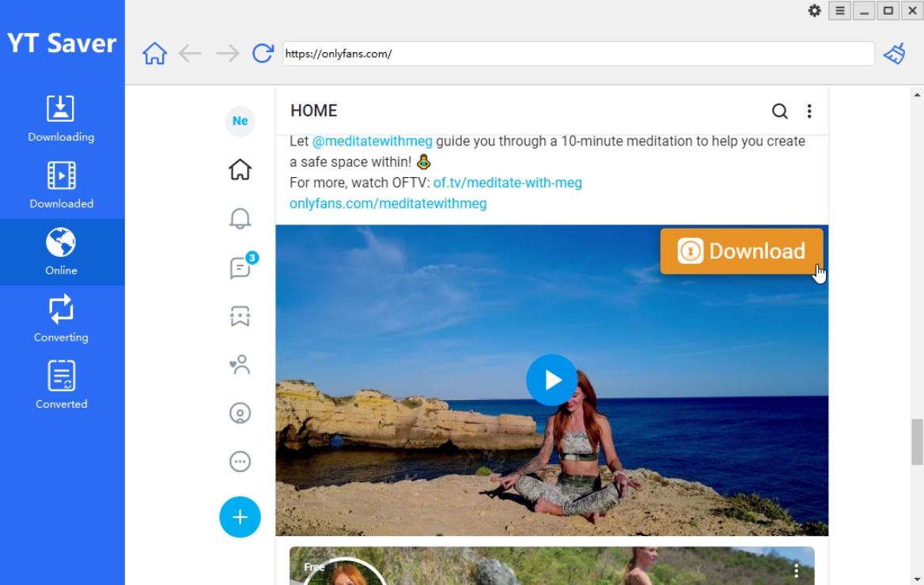This screenshot has width=924, height=585.
Task: Open the My profile circle icon
Action: pyautogui.click(x=240, y=413)
